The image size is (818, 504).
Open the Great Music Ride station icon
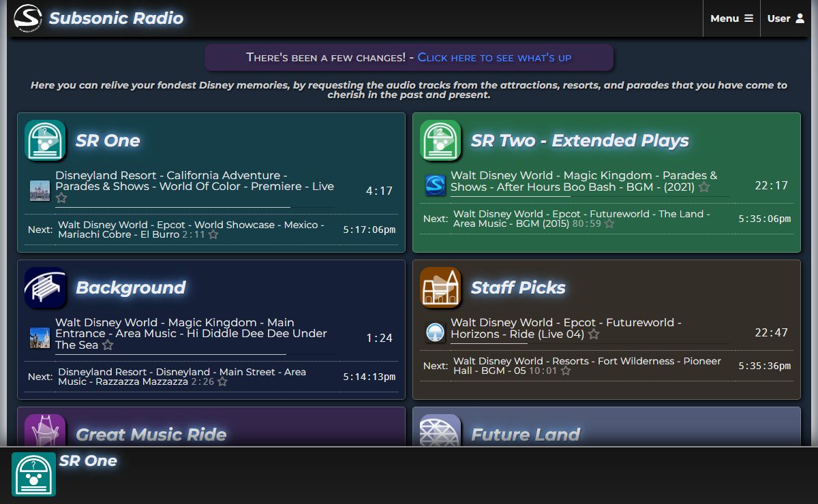pos(45,430)
